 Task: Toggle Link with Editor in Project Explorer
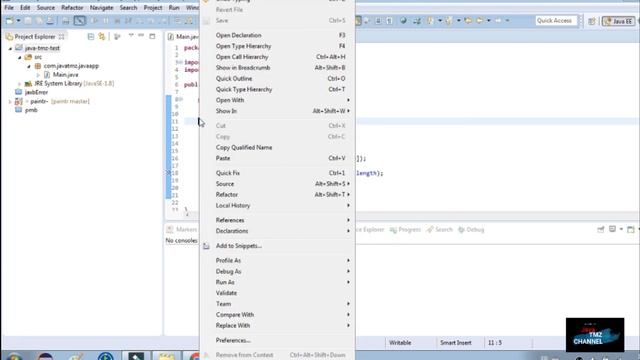pos(102,37)
